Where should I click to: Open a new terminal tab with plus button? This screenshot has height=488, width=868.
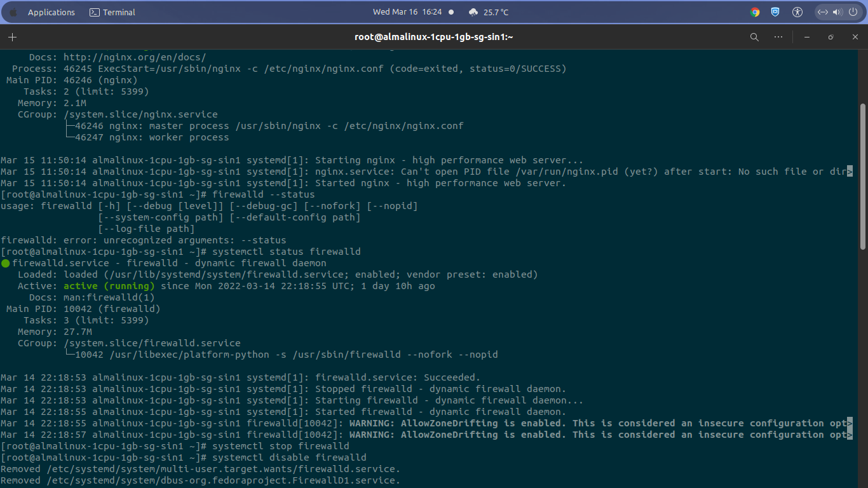12,37
